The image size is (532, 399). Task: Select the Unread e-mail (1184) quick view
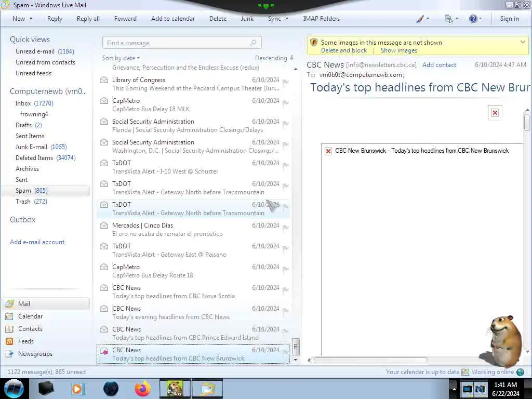coord(45,51)
